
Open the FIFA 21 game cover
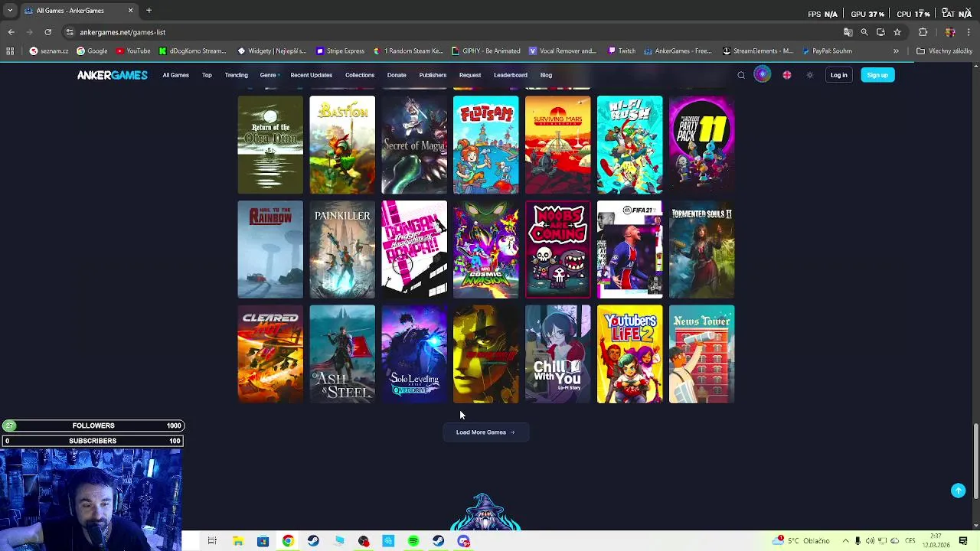[630, 249]
